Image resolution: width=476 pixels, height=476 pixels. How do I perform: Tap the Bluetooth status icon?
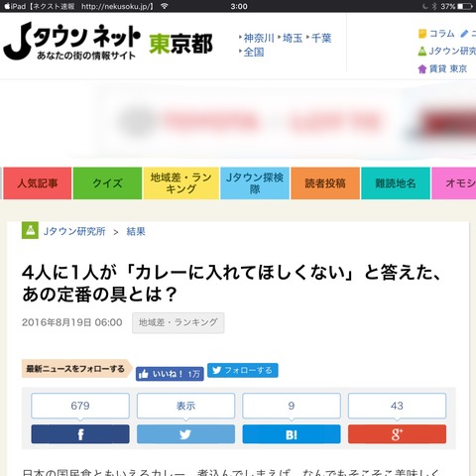click(434, 6)
